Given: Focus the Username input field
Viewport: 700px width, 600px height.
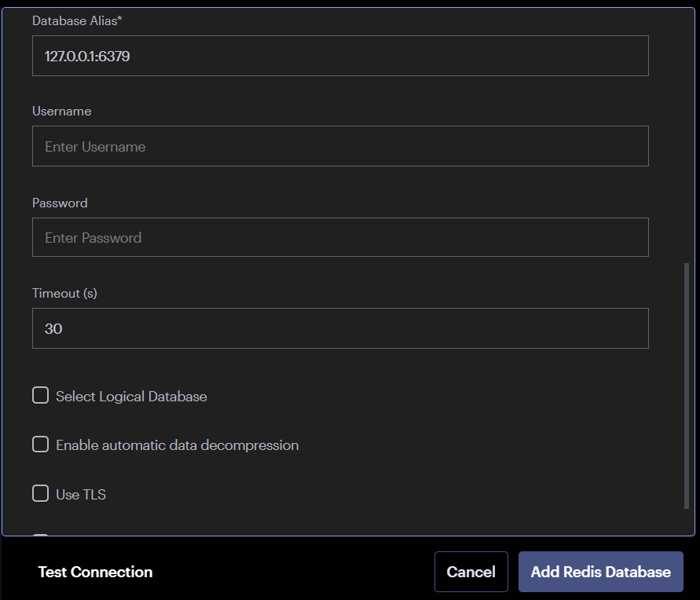Looking at the screenshot, I should pos(340,146).
